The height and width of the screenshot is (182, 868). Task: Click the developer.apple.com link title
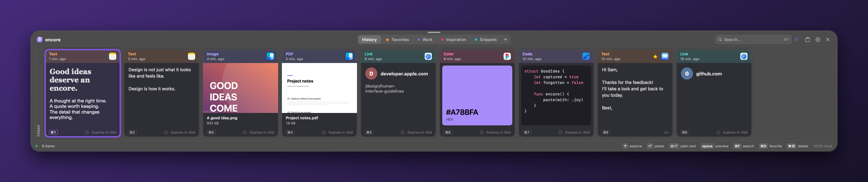pyautogui.click(x=404, y=73)
